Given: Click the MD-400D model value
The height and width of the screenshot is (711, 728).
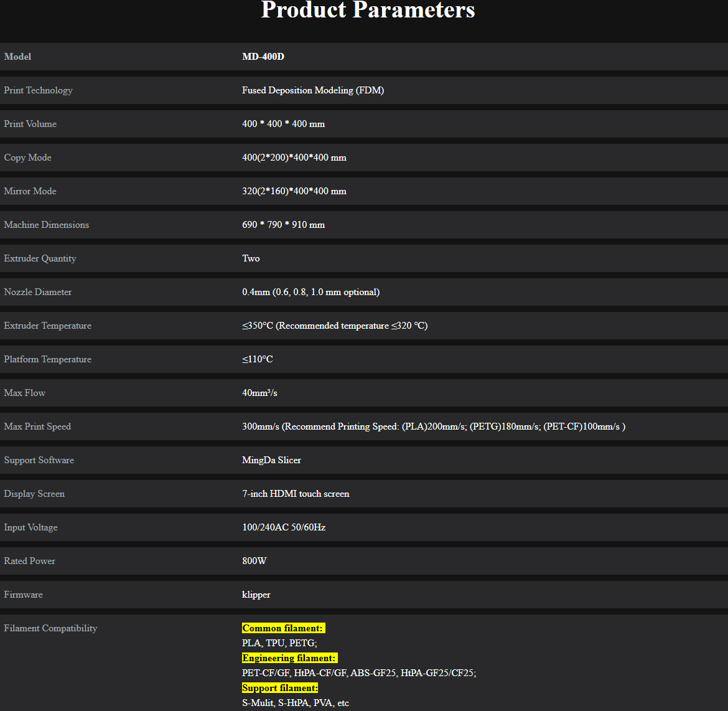Looking at the screenshot, I should pyautogui.click(x=263, y=57).
